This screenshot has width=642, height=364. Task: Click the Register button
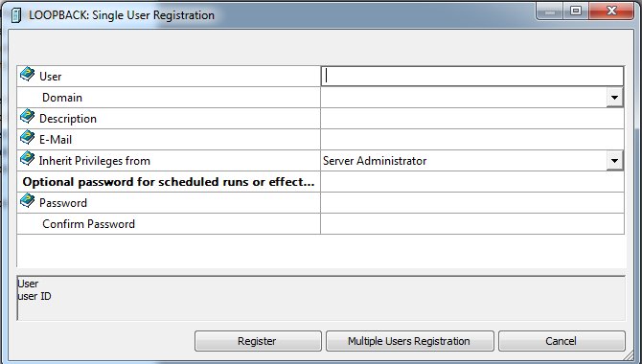pos(258,341)
